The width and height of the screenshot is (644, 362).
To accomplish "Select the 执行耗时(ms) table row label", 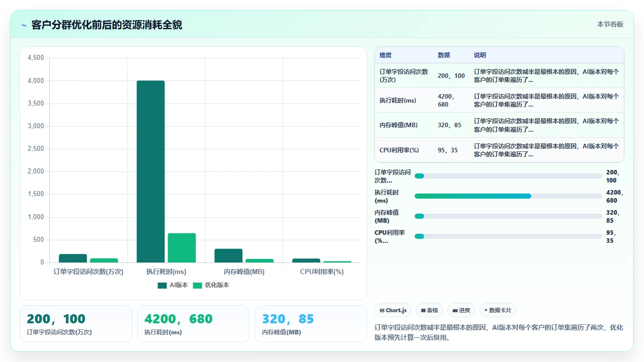I will point(398,101).
